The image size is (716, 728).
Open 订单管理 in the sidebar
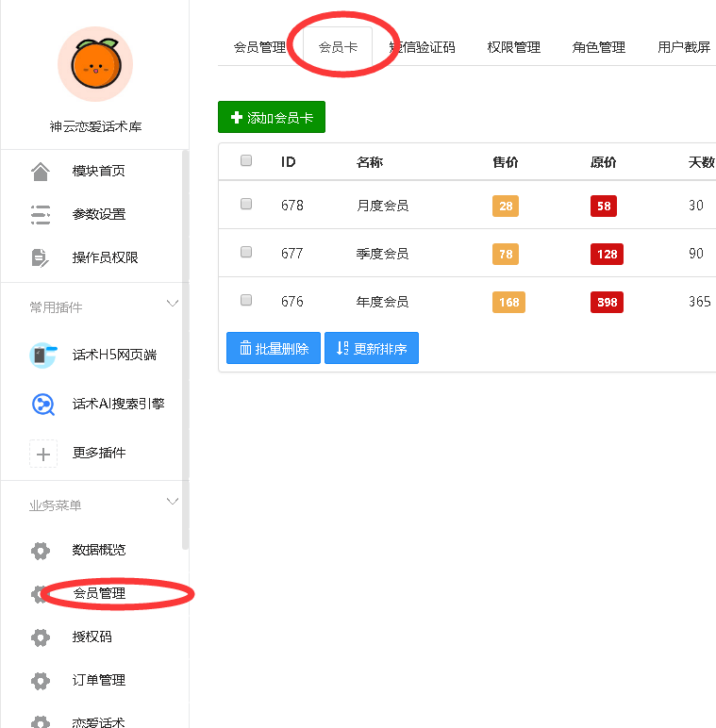click(x=99, y=680)
